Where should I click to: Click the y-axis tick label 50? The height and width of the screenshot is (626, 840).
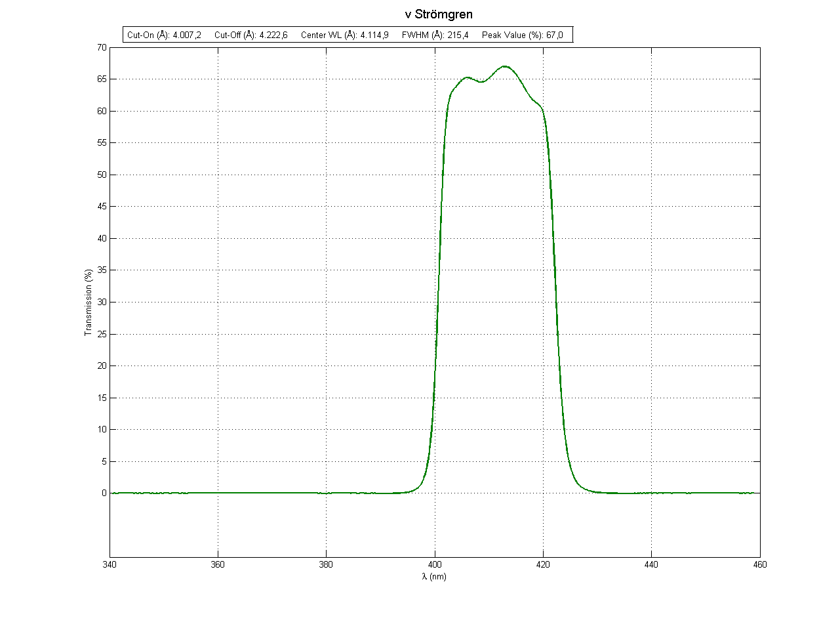tap(102, 175)
